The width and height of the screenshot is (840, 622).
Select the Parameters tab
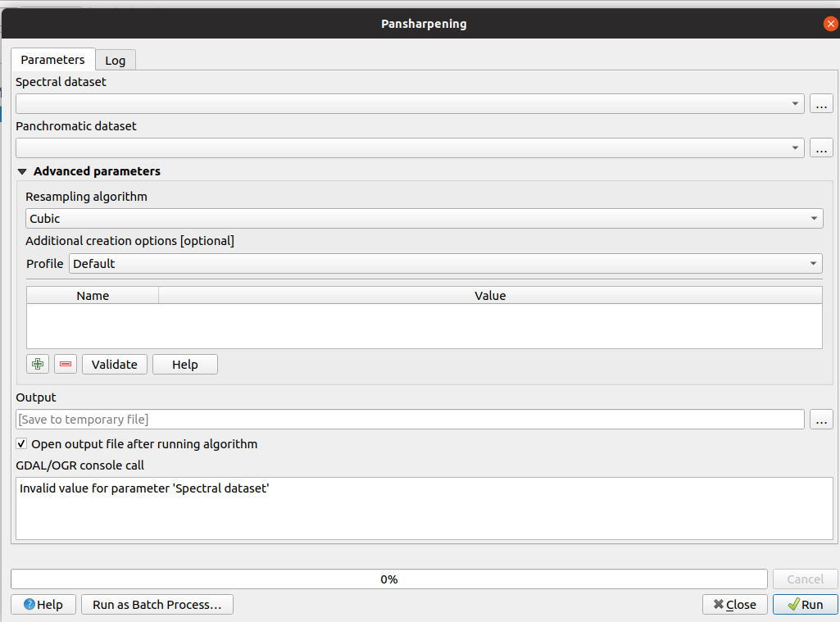tap(52, 60)
